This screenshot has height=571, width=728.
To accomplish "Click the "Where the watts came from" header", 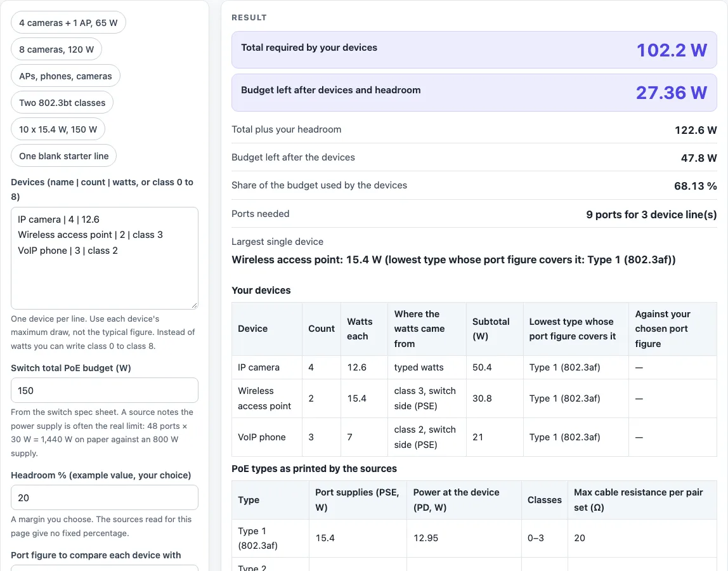I will (427, 329).
